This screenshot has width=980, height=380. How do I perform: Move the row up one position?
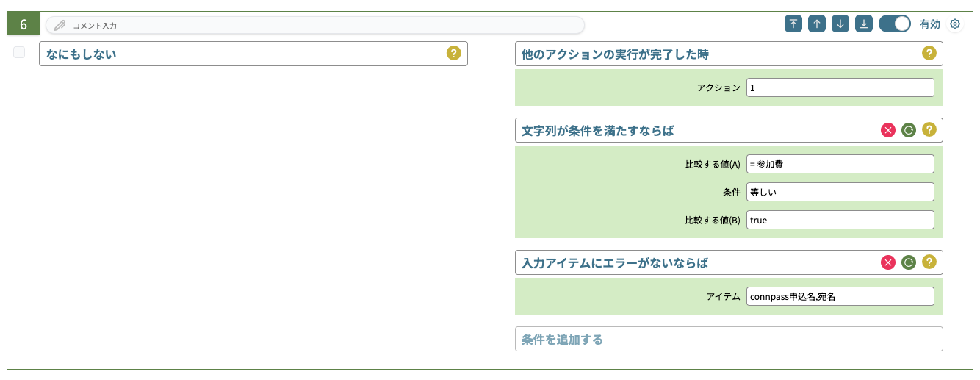click(816, 24)
